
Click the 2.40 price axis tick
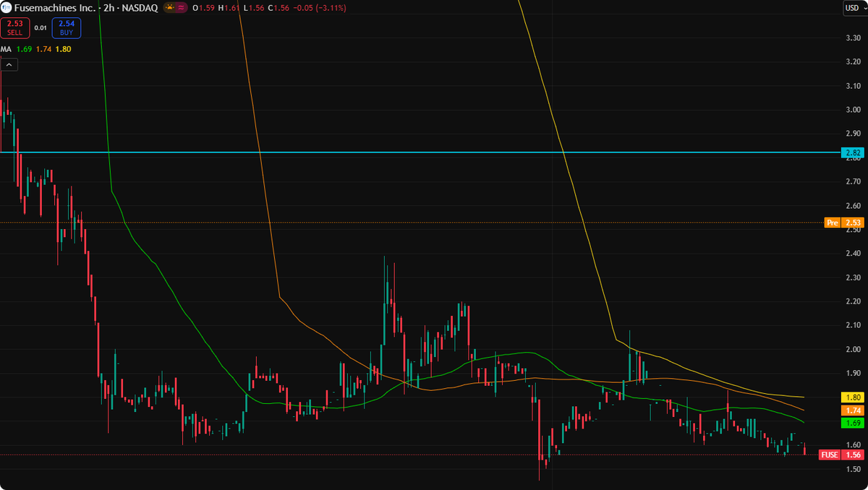pyautogui.click(x=853, y=254)
